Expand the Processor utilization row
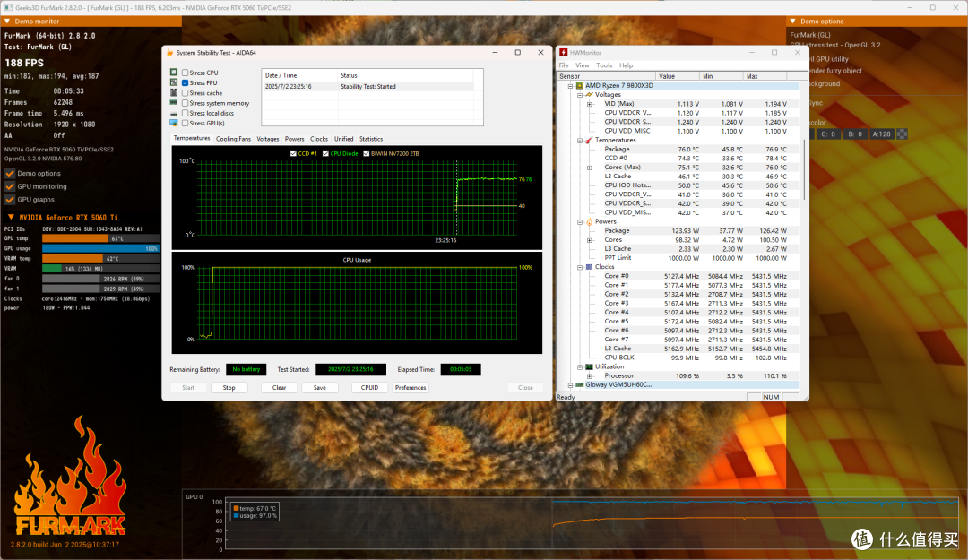Screen dimensions: 968x560 tap(589, 375)
